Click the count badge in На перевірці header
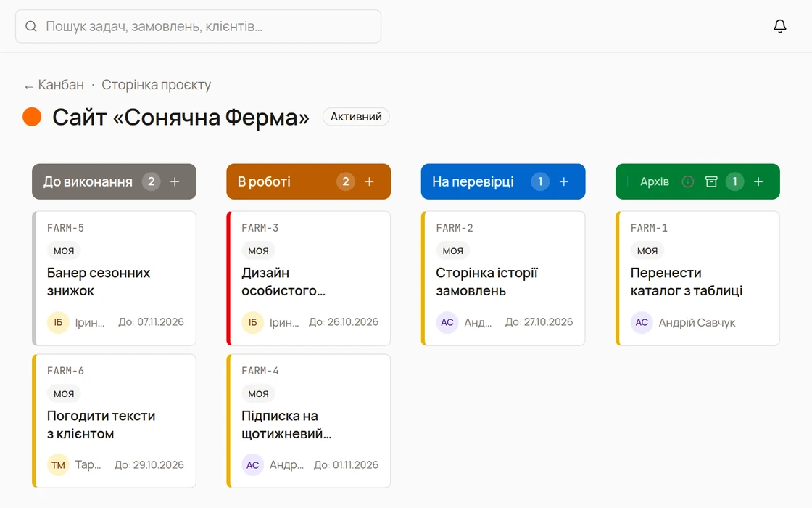Screen dimensions: 812x508 coord(540,181)
